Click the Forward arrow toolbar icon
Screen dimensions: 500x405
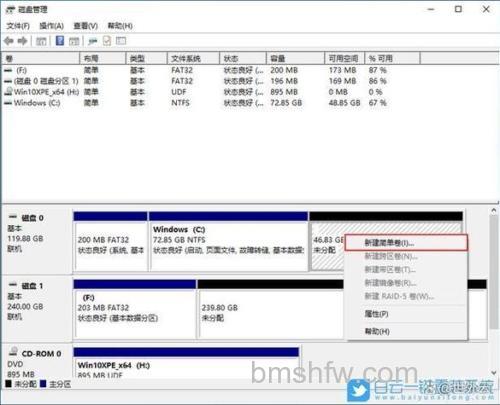click(22, 41)
